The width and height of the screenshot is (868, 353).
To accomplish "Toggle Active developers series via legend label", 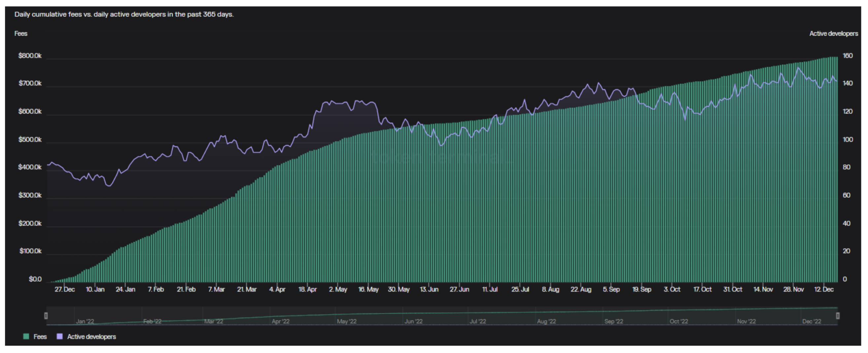I will [x=91, y=336].
